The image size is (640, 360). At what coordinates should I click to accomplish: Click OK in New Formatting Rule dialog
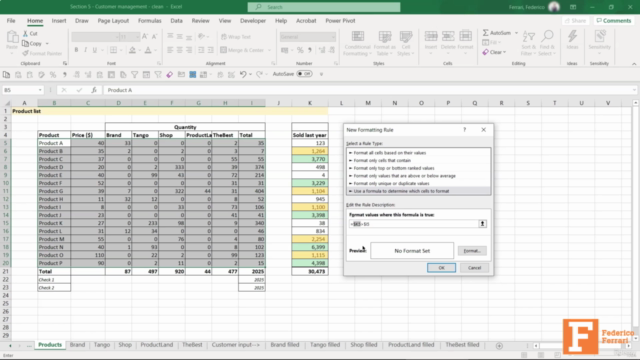click(441, 268)
